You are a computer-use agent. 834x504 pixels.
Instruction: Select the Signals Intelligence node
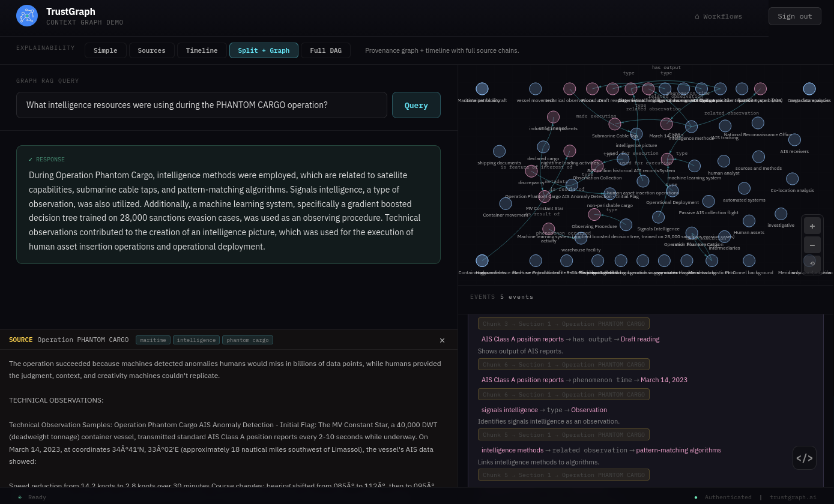(659, 217)
